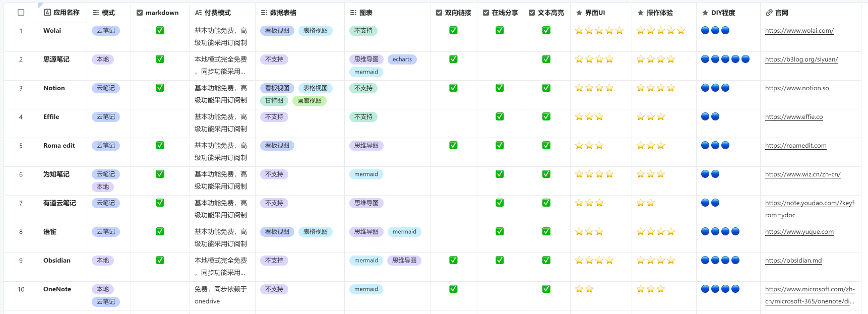Open the obsidian.md website link

(x=793, y=261)
